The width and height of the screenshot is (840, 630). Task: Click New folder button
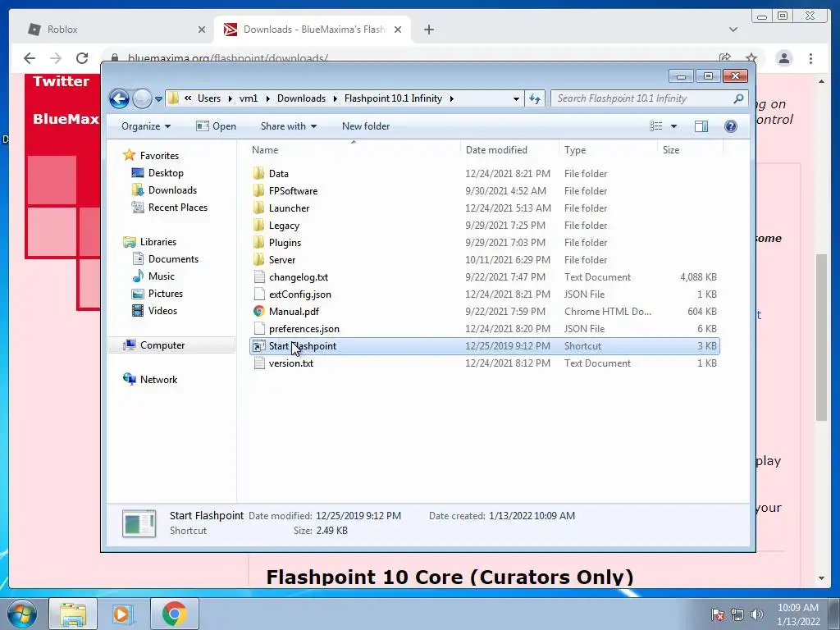[x=366, y=126]
